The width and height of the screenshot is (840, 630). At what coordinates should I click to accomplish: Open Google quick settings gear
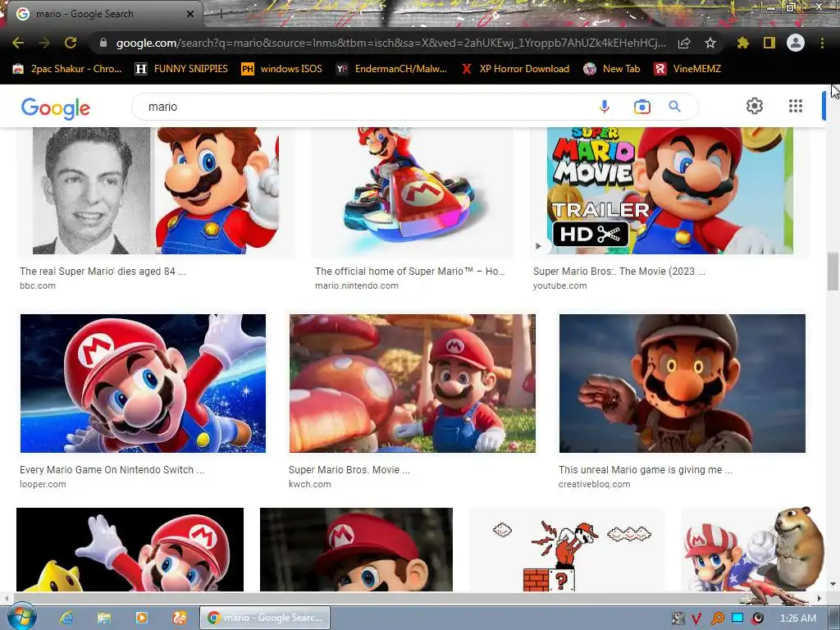coord(755,106)
